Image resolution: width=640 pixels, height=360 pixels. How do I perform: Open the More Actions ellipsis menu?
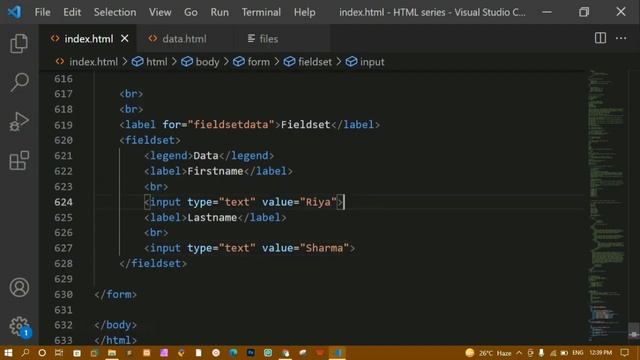click(x=621, y=38)
